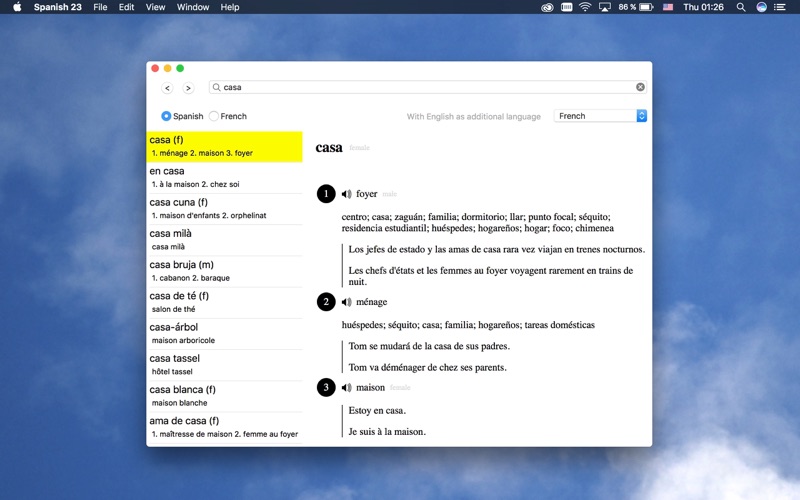800x500 pixels.
Task: Select the Spanish radio button
Action: [166, 116]
